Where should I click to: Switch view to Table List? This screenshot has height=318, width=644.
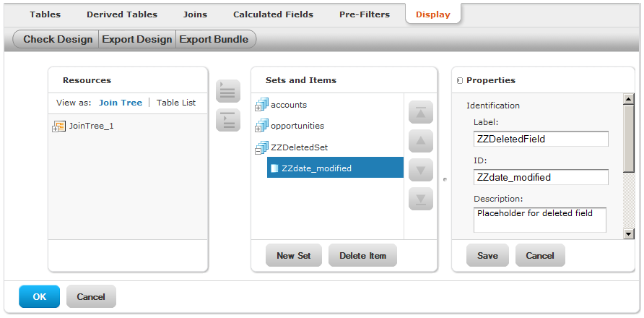176,103
